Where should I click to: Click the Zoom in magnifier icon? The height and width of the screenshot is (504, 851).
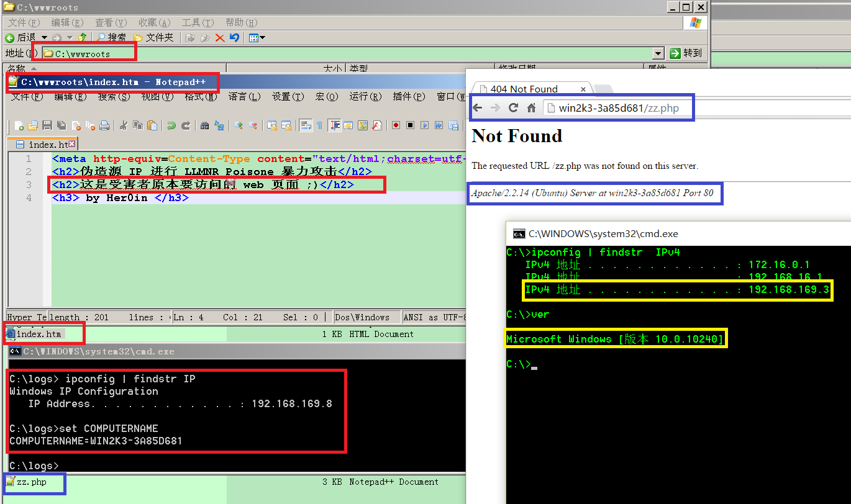pyautogui.click(x=239, y=125)
